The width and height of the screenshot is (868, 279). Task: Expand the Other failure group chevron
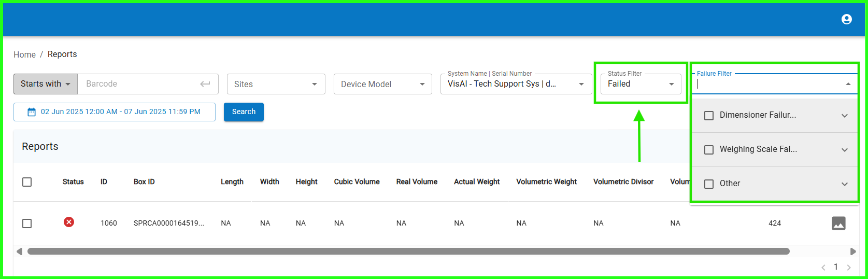(x=844, y=184)
